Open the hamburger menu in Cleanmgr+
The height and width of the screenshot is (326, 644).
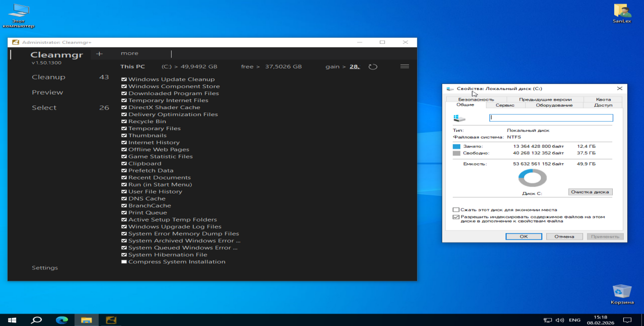(405, 66)
